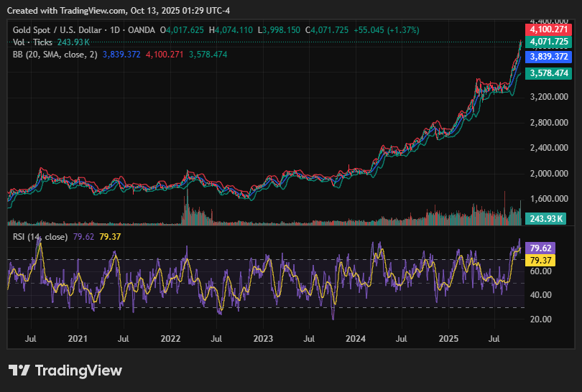582x392 pixels.
Task: Click the TradingView wordmark text at bottom
Action: tap(78, 370)
